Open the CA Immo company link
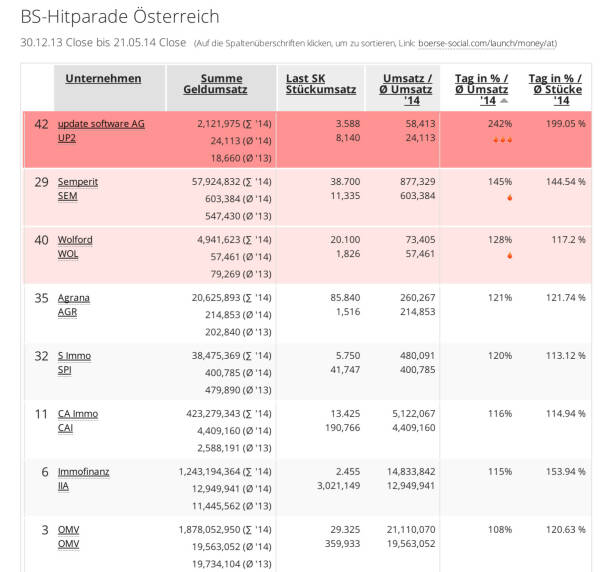 click(78, 414)
